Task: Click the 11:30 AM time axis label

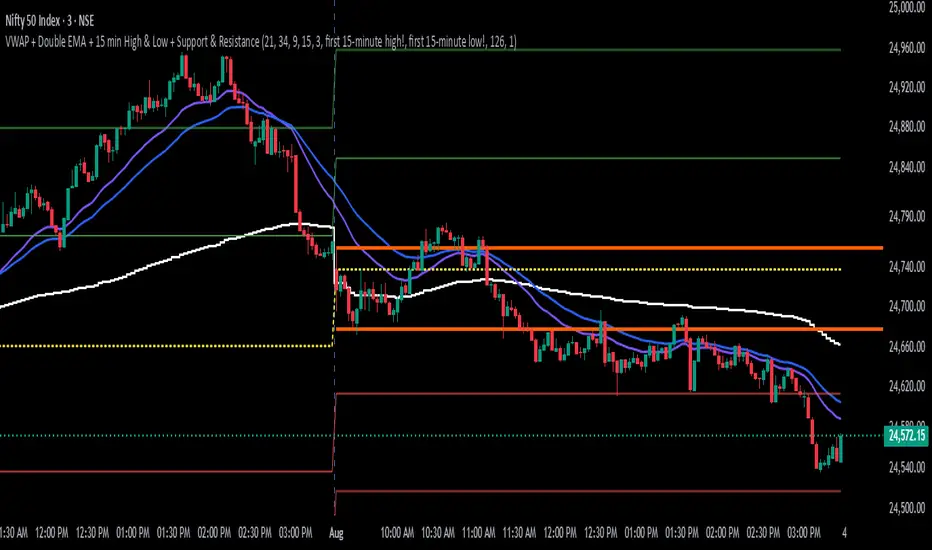Action: 519,533
